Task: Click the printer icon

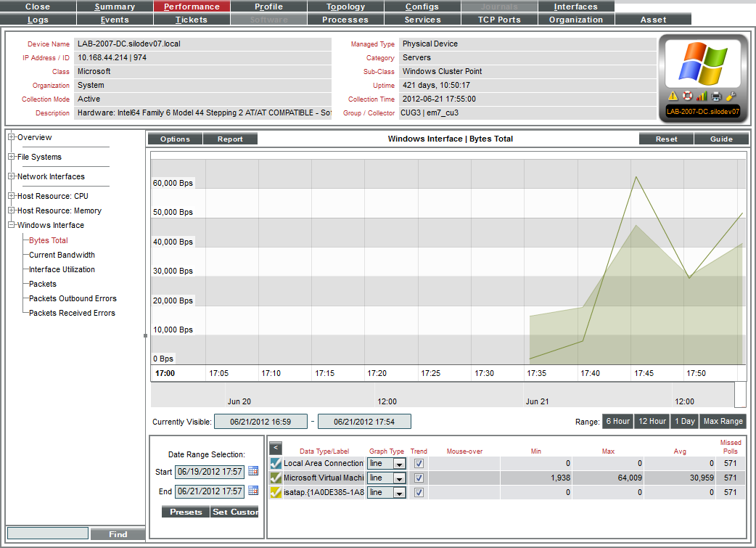Action: 716,96
